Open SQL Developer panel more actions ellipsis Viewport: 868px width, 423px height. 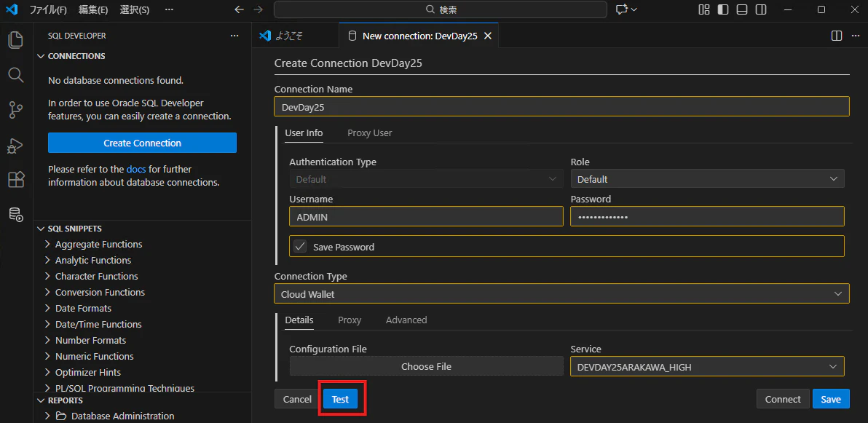click(x=234, y=36)
